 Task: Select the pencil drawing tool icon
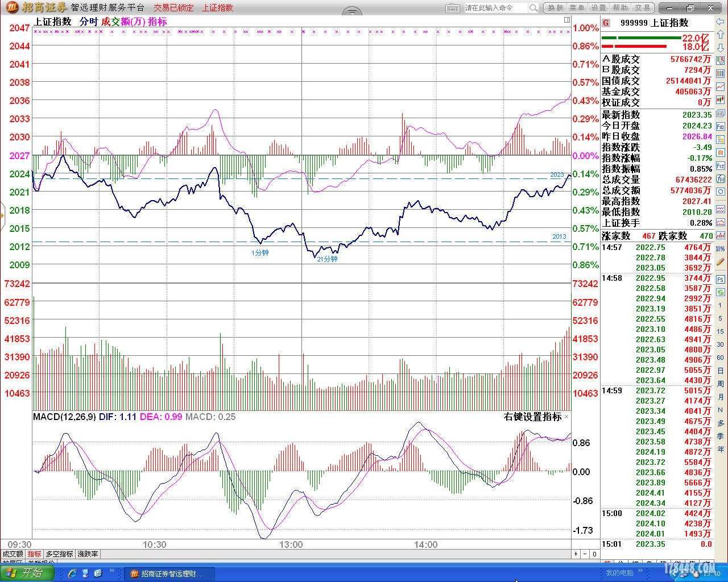tap(721, 262)
